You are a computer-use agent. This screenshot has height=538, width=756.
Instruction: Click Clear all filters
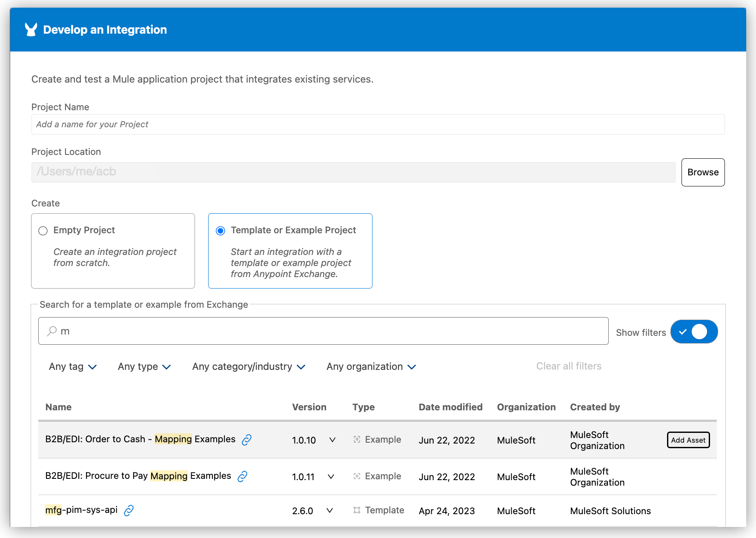pyautogui.click(x=569, y=366)
